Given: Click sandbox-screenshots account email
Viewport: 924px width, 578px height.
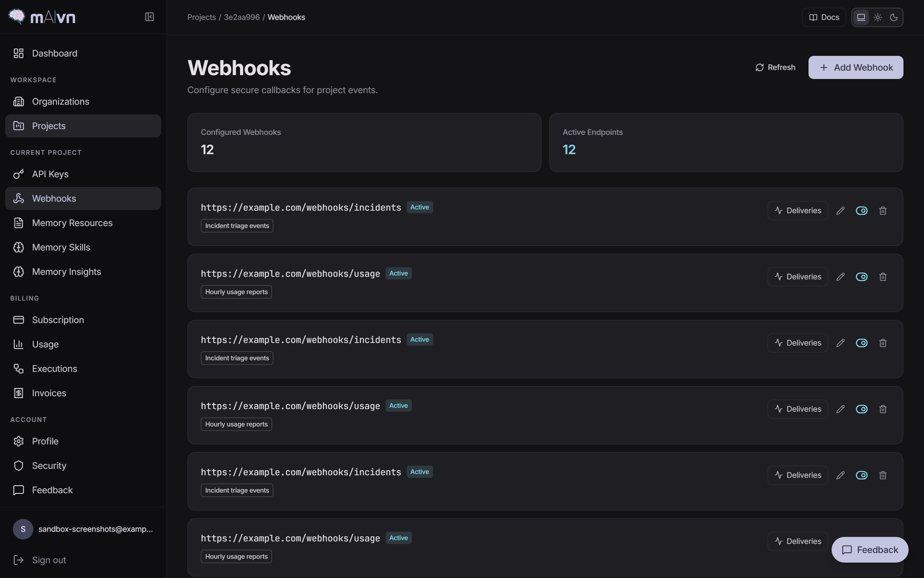Looking at the screenshot, I should pos(96,529).
